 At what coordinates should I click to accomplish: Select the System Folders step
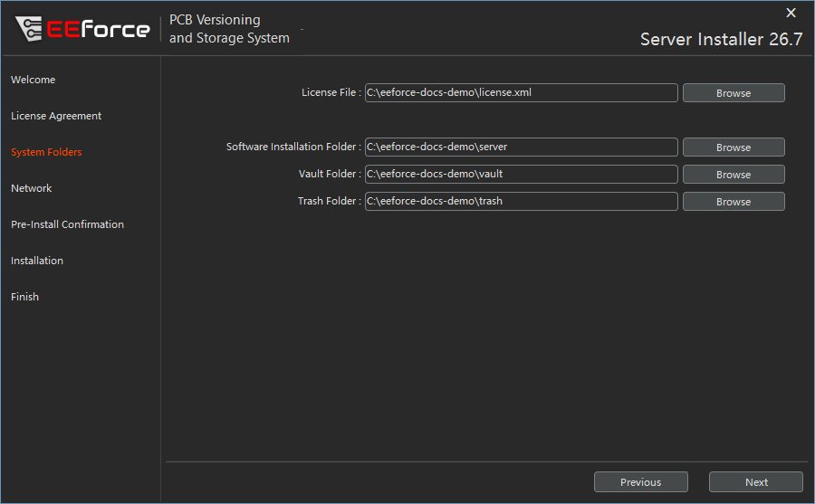point(46,152)
